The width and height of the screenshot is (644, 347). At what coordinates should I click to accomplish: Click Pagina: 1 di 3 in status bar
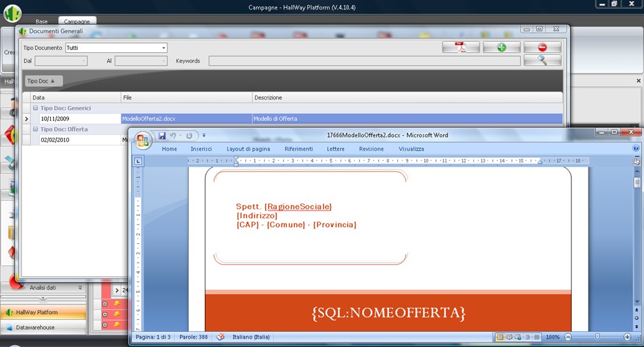click(153, 337)
